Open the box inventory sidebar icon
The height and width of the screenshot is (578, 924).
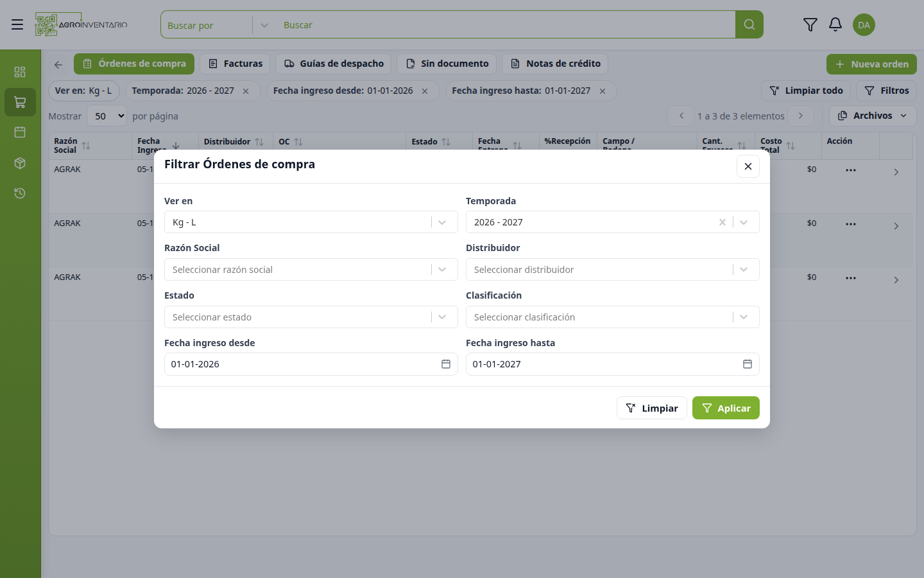20,163
